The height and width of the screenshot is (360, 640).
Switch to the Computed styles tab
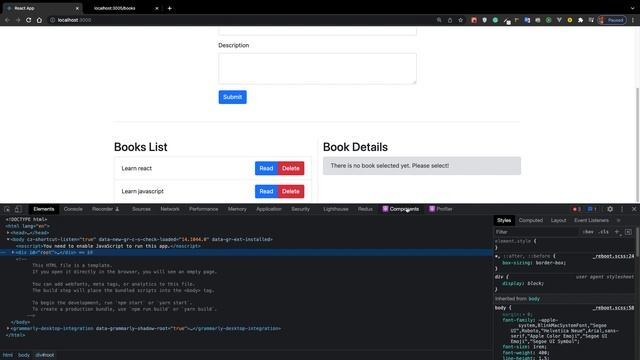click(x=531, y=220)
